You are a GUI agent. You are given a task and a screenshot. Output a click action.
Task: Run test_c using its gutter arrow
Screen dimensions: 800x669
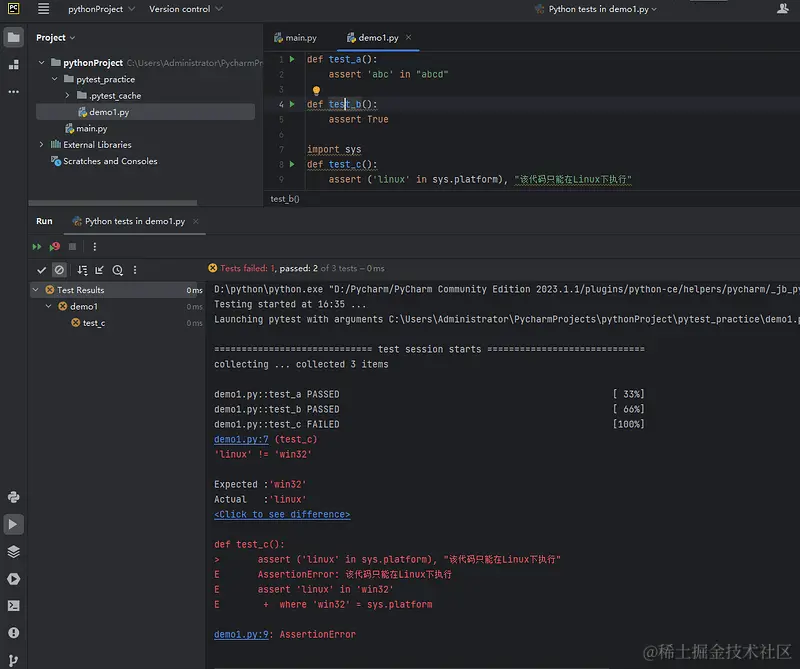point(292,164)
